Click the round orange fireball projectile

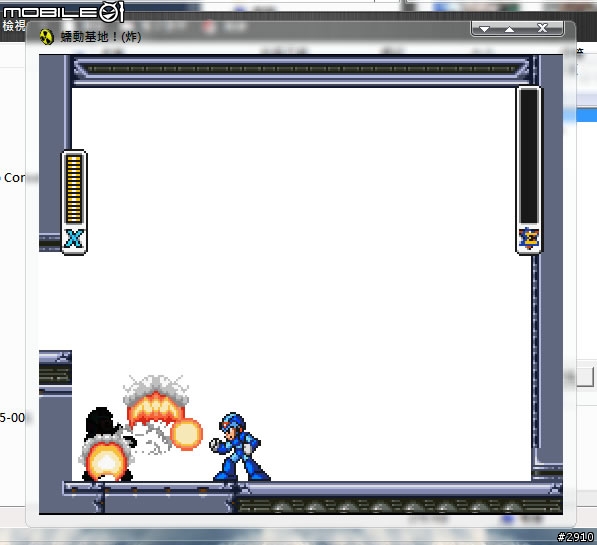[187, 434]
